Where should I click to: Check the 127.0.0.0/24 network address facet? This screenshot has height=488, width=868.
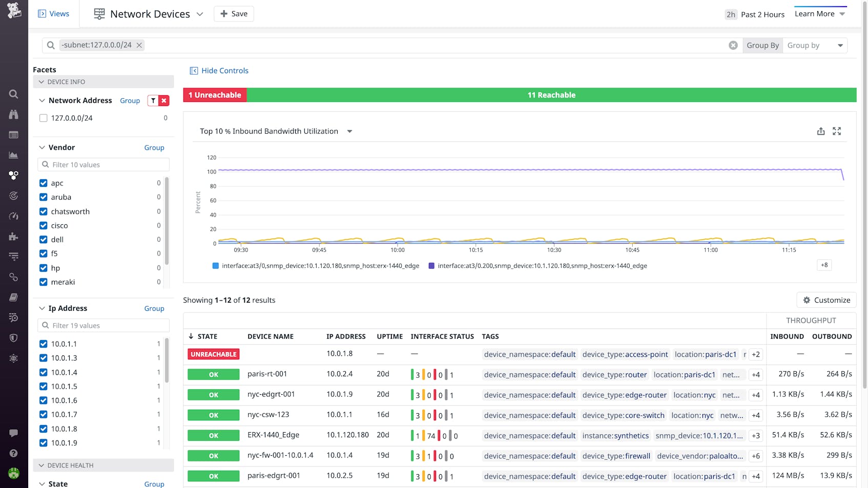43,118
